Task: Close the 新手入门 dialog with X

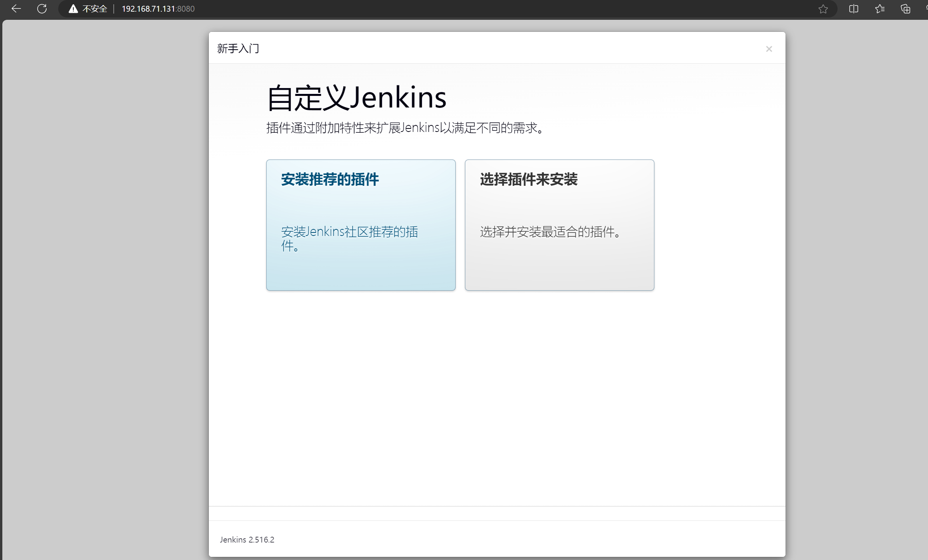Action: 769,49
